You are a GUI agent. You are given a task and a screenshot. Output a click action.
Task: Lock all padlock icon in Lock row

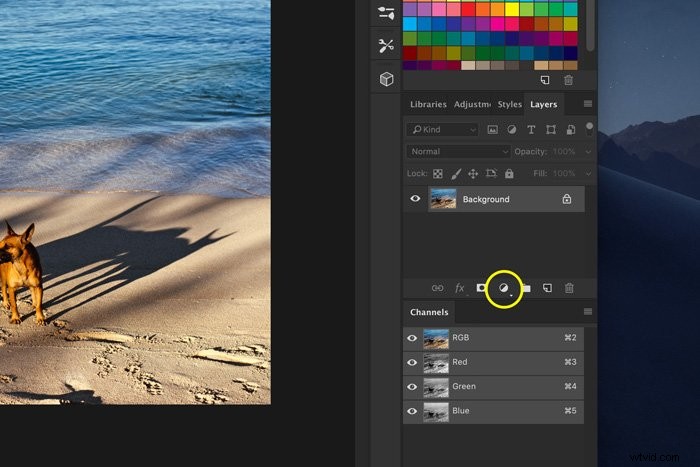coord(509,174)
